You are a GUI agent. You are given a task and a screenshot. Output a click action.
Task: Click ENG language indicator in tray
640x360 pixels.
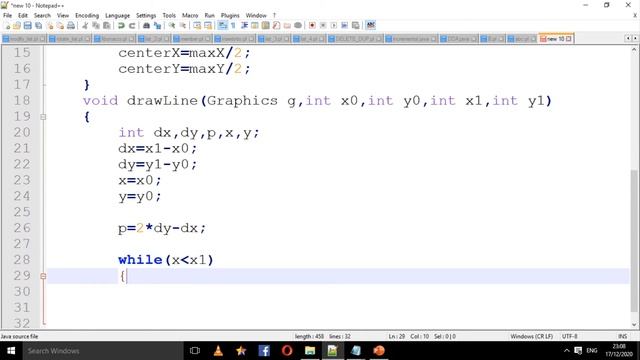click(592, 351)
